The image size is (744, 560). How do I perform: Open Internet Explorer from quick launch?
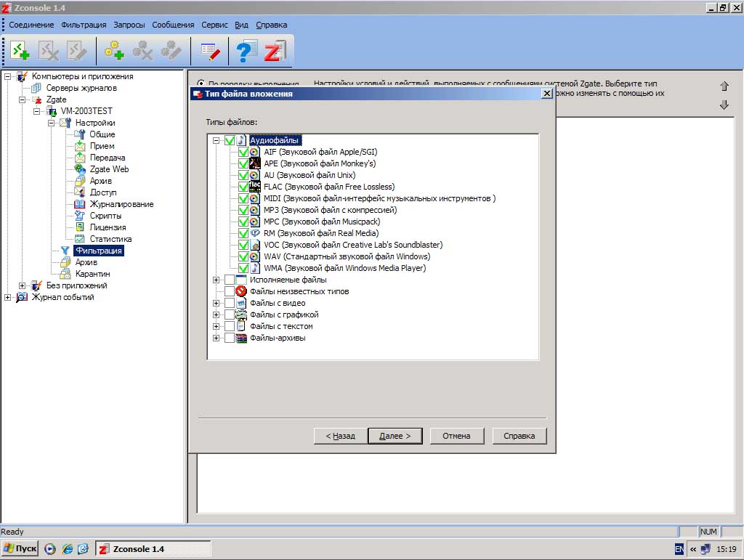tap(68, 549)
